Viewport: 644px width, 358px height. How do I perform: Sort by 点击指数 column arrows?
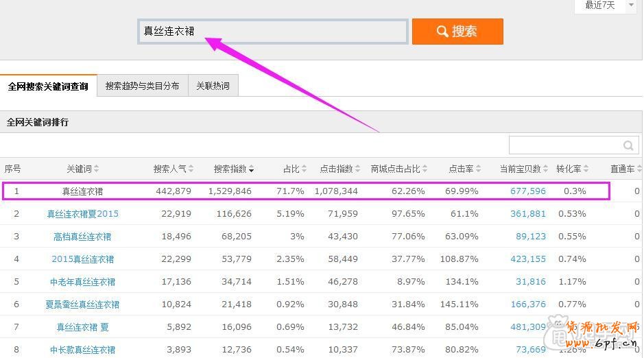(357, 169)
